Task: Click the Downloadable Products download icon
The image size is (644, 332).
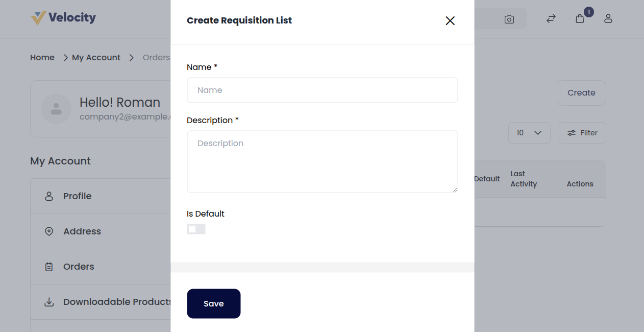Action: (48, 301)
